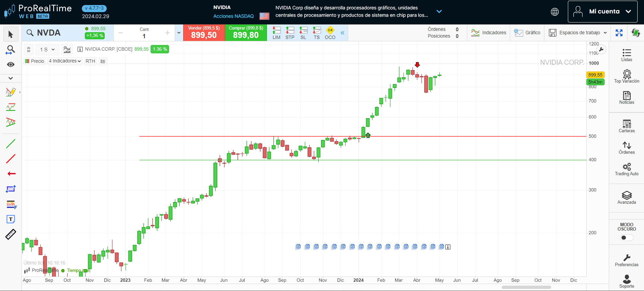The image size is (644, 291).
Task: Increase quantity with plus button
Action: click(x=167, y=33)
